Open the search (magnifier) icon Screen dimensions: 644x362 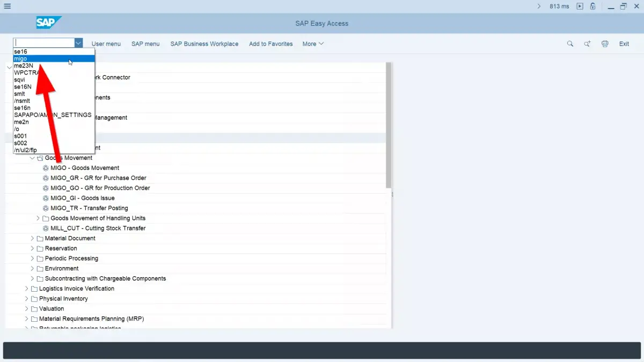[x=570, y=44]
